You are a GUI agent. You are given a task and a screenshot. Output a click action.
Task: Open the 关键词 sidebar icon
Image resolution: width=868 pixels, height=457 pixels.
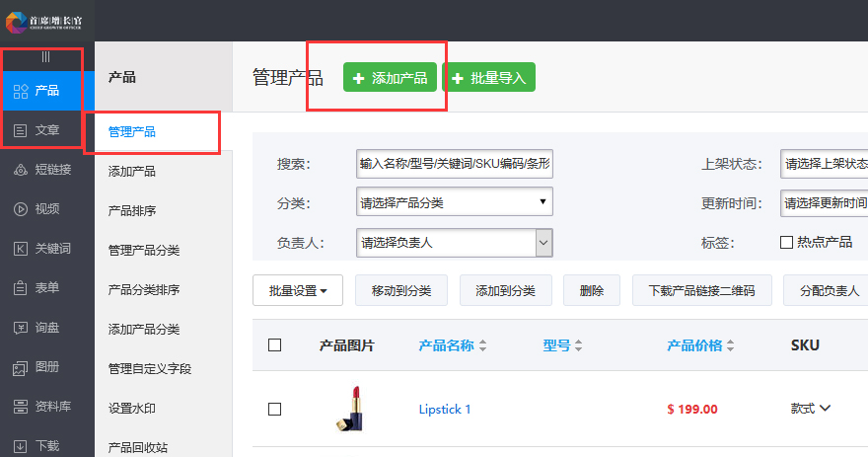(21, 249)
